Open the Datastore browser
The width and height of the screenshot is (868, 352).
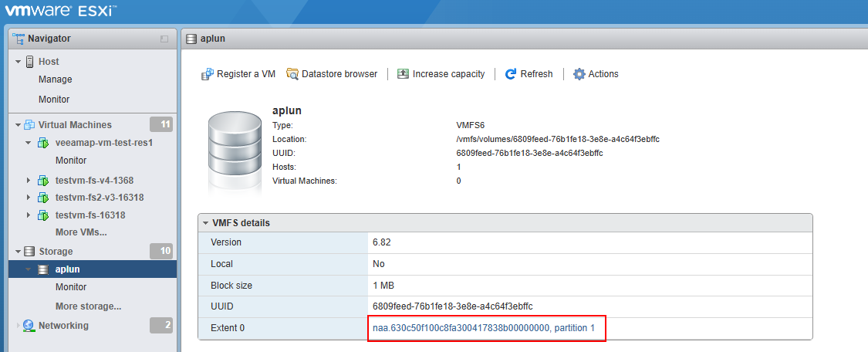[332, 73]
